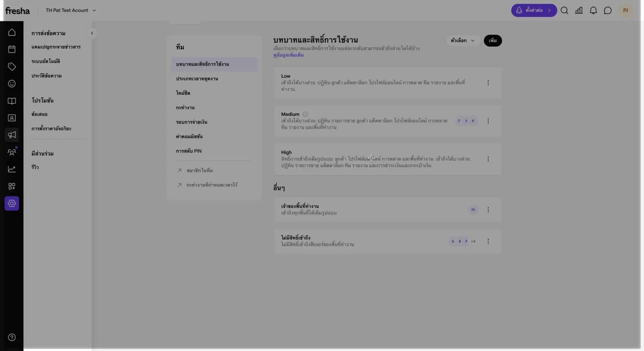The height and width of the screenshot is (351, 644).
Task: Open the reports chart icon in sidebar
Action: [x=12, y=169]
